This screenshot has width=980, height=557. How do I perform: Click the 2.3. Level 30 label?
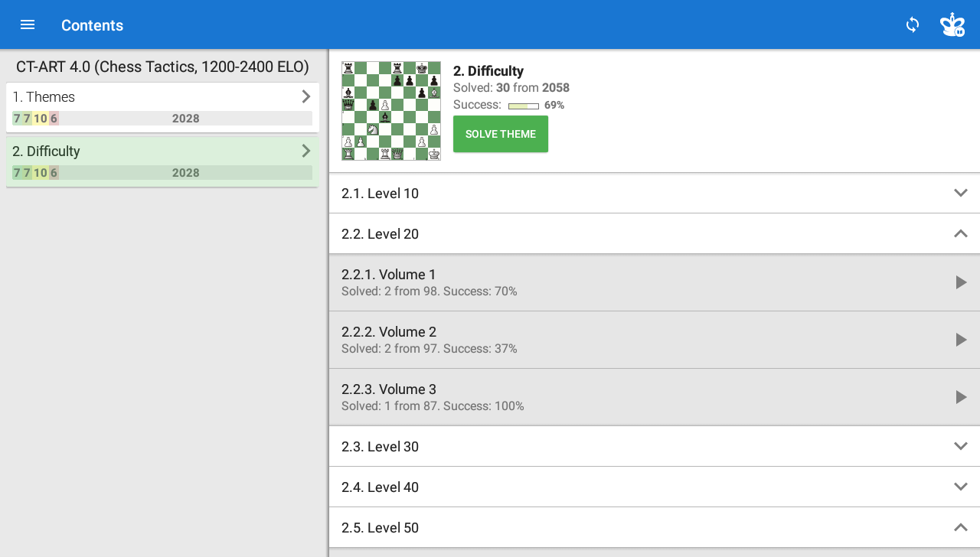click(380, 447)
